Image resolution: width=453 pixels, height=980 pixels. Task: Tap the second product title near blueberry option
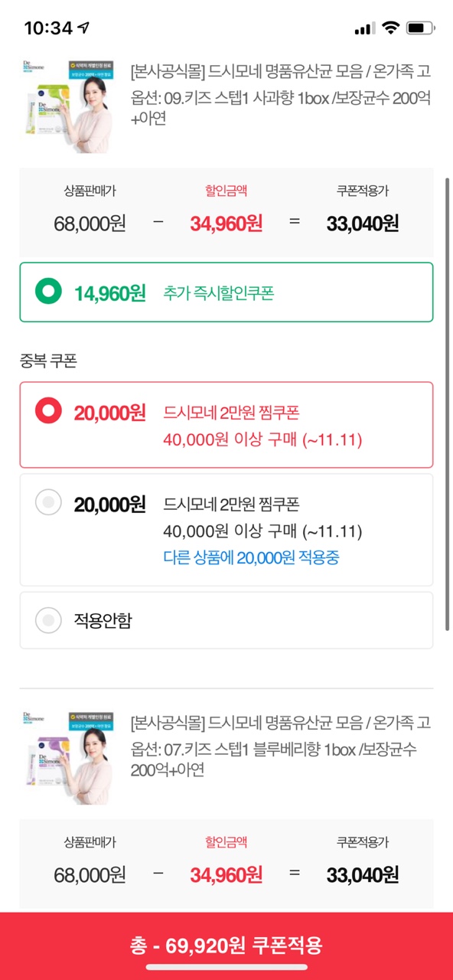click(x=281, y=722)
